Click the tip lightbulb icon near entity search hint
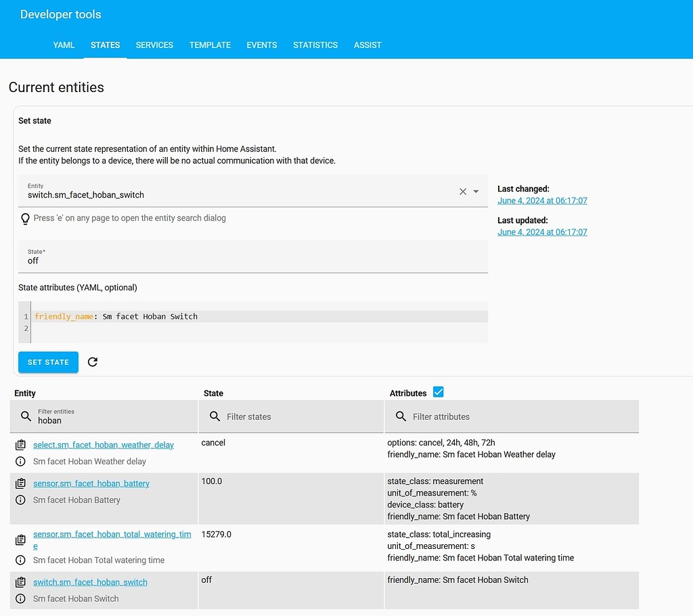The height and width of the screenshot is (616, 693). point(25,217)
